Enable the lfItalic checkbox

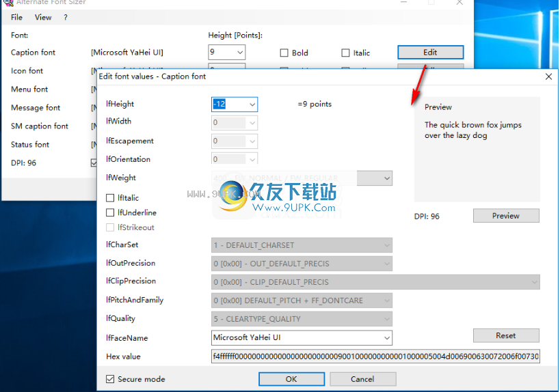[110, 197]
